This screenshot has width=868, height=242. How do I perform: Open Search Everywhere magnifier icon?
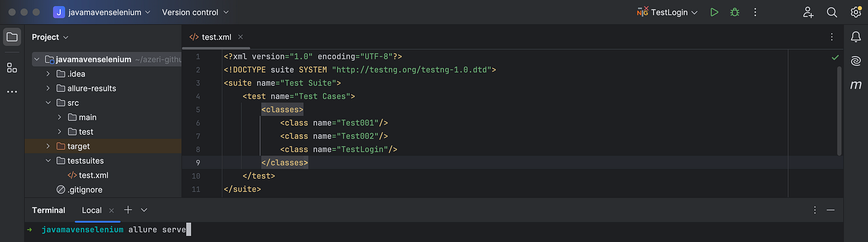[x=832, y=12]
